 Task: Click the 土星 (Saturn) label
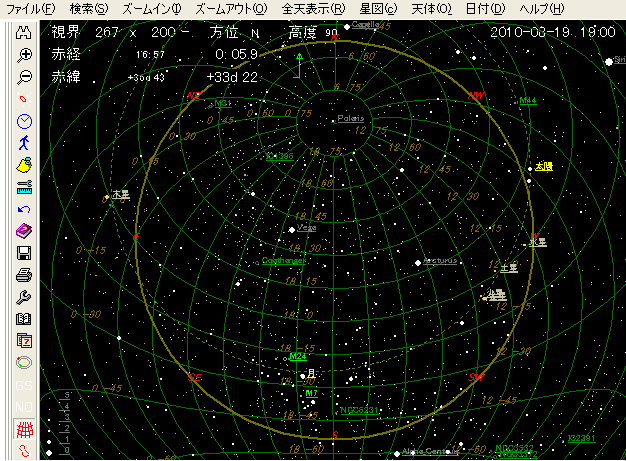point(509,268)
